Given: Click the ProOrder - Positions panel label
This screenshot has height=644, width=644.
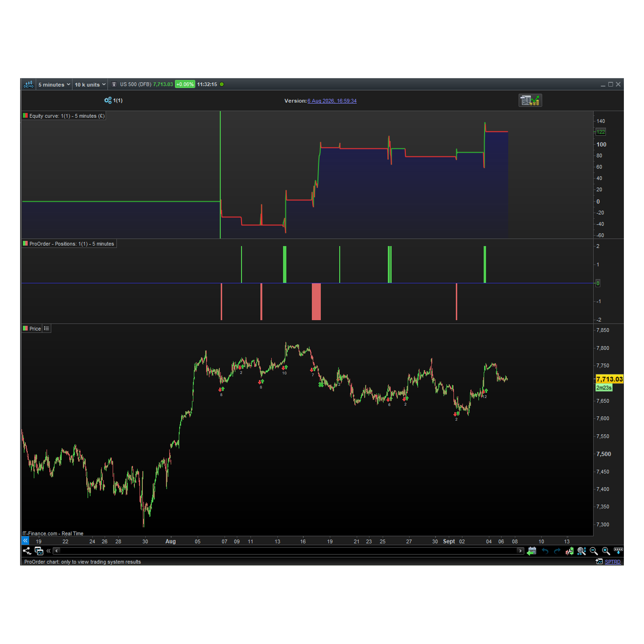Looking at the screenshot, I should point(72,244).
